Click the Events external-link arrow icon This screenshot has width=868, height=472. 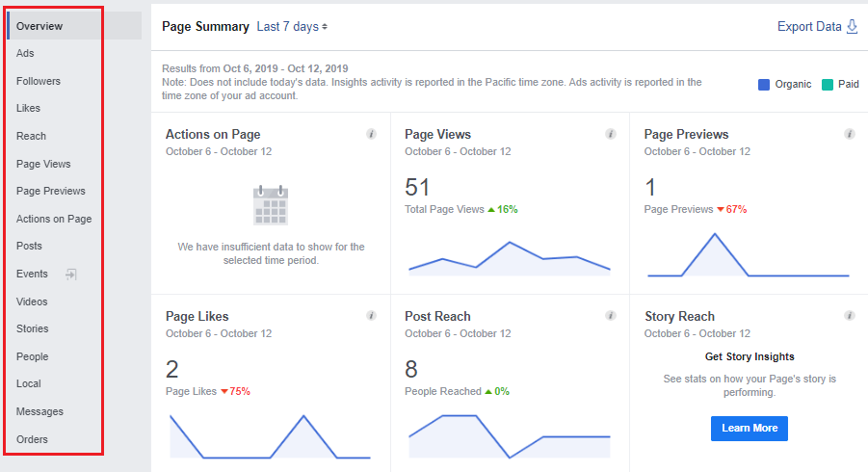coord(70,275)
